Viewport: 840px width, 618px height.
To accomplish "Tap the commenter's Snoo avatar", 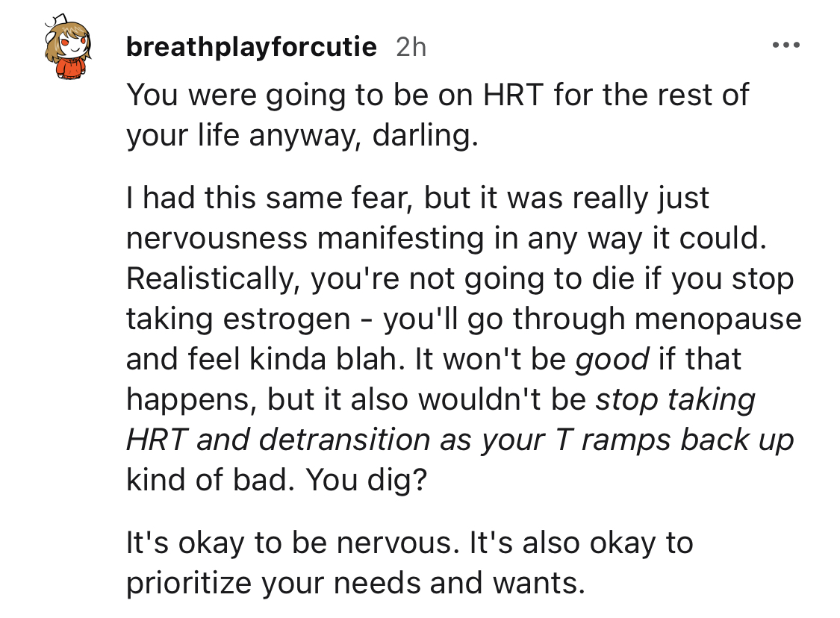I will pyautogui.click(x=67, y=47).
